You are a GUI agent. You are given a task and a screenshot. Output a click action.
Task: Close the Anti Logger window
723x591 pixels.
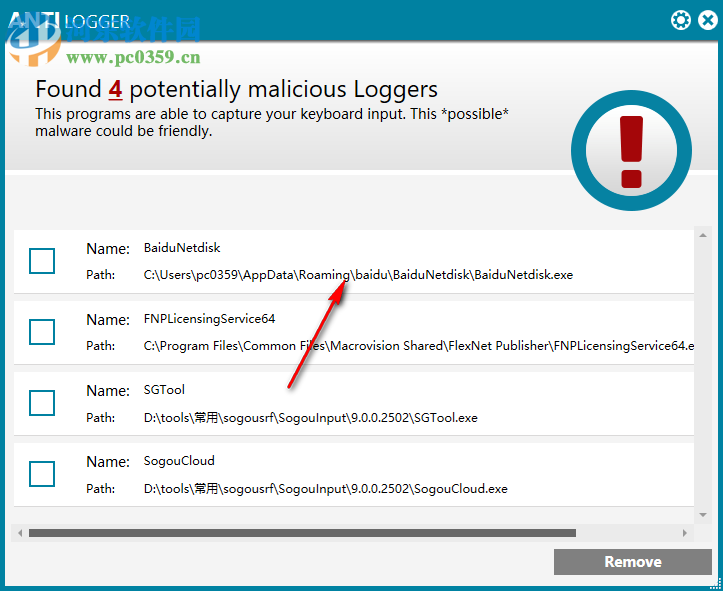click(x=707, y=20)
